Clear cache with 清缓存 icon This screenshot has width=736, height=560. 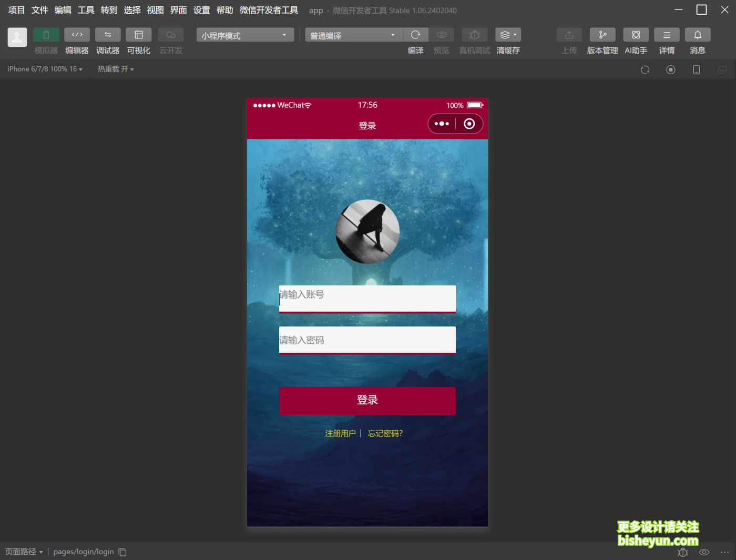pyautogui.click(x=505, y=35)
